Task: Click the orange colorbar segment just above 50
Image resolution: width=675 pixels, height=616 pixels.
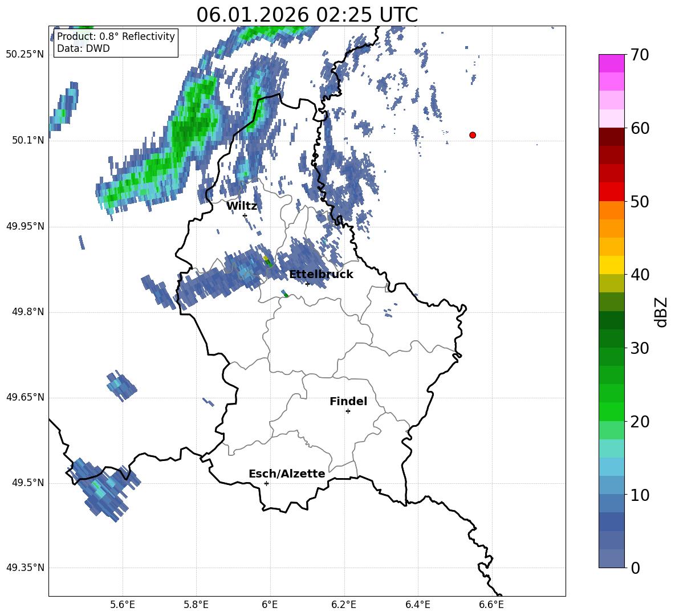Action: pyautogui.click(x=611, y=210)
